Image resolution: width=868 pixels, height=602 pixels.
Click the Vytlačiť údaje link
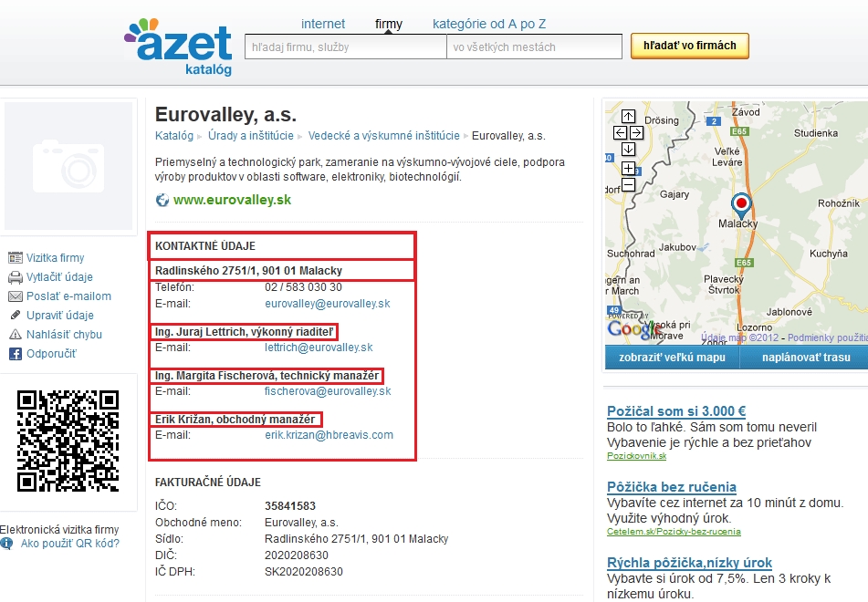(60, 277)
